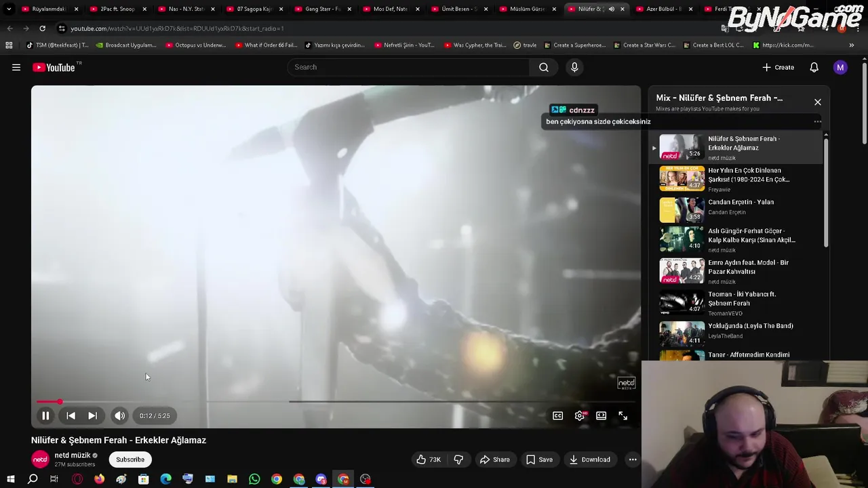
Task: Click the search magnifier button
Action: coord(544,67)
